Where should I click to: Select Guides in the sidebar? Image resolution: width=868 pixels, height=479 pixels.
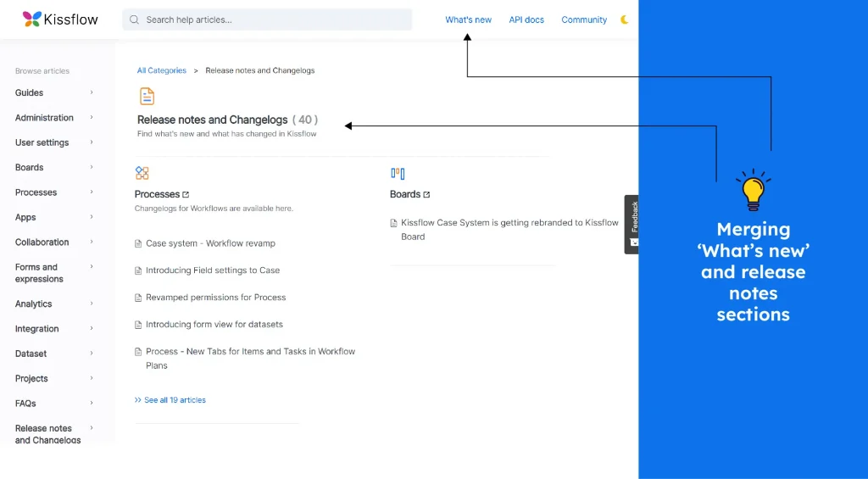(30, 93)
